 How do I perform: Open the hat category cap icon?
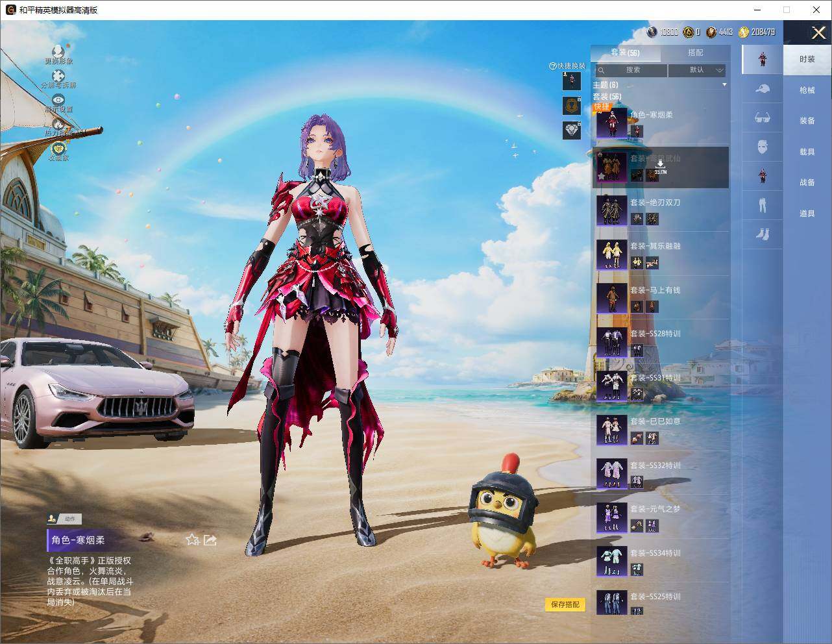(763, 89)
